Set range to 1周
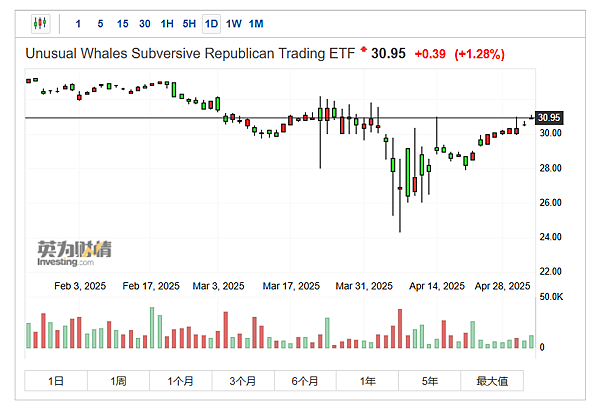Screen dimensions: 600x413 [118, 381]
